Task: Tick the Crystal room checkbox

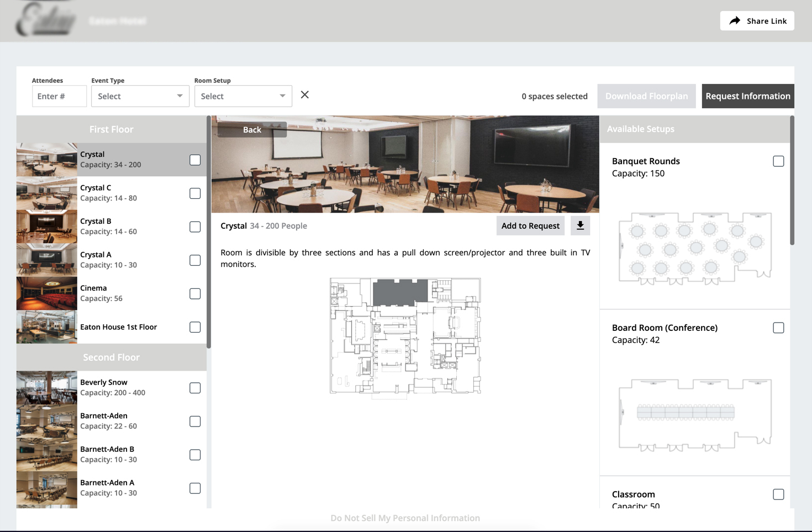Action: [x=195, y=160]
